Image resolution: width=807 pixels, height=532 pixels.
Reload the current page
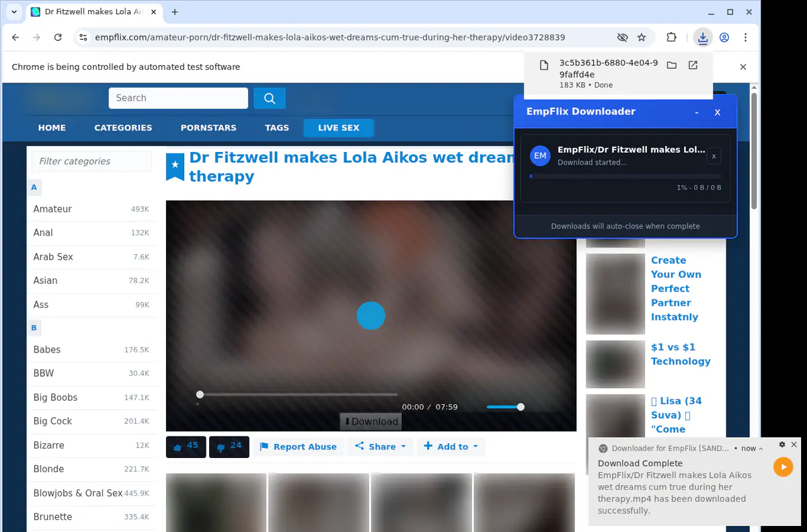coord(58,38)
